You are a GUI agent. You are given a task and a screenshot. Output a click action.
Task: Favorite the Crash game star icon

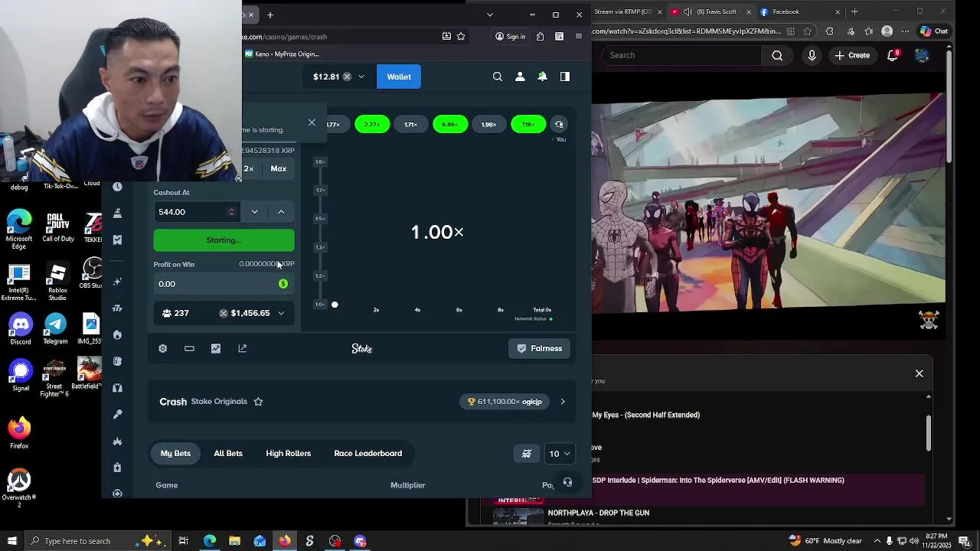(x=258, y=402)
